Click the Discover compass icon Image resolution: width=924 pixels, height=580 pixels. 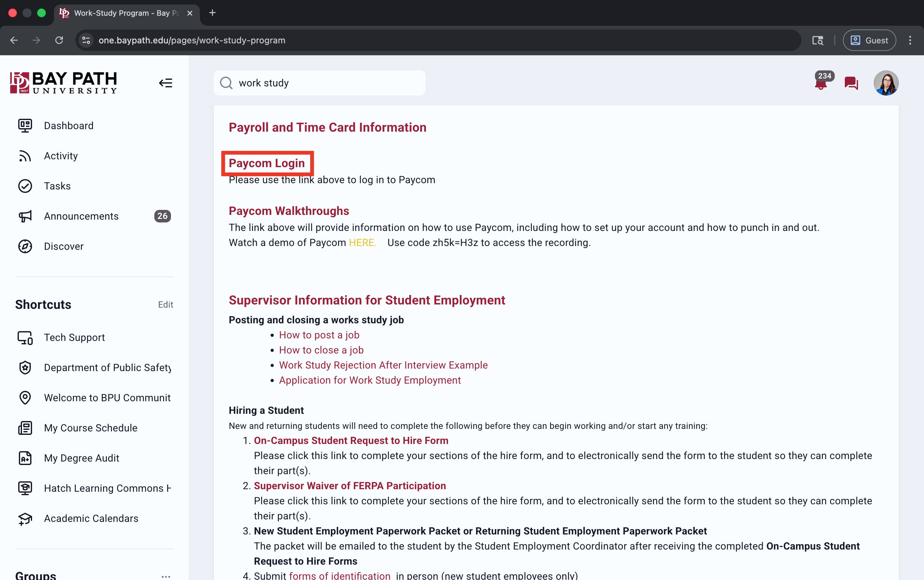pyautogui.click(x=25, y=246)
